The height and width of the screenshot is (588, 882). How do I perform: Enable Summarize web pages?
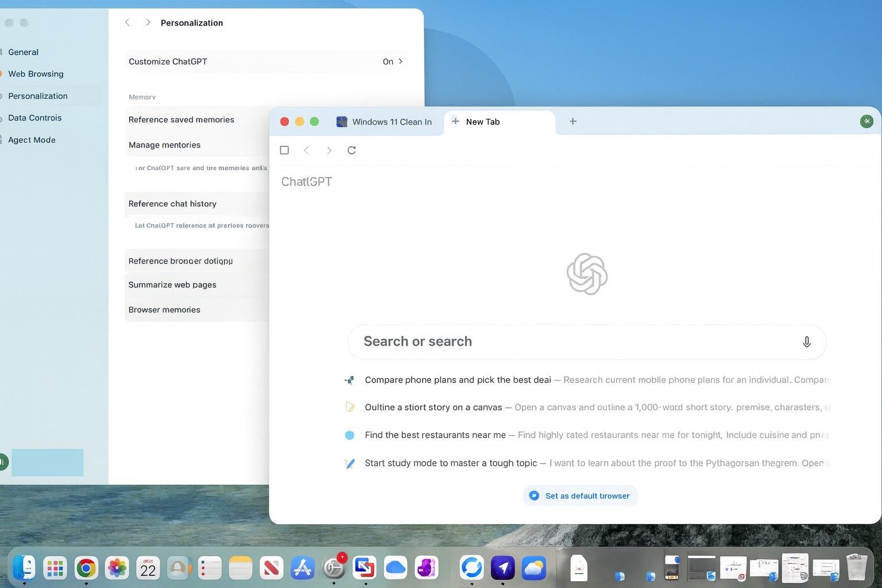pos(172,284)
